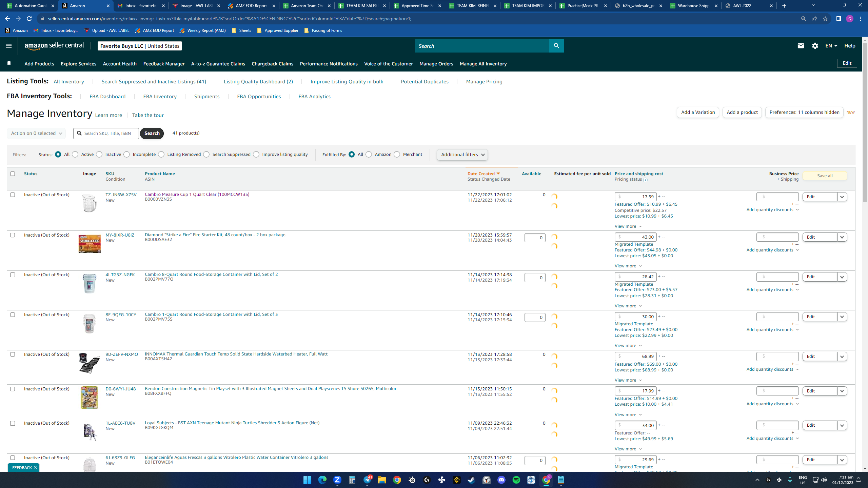Click the Add a product button

(742, 112)
